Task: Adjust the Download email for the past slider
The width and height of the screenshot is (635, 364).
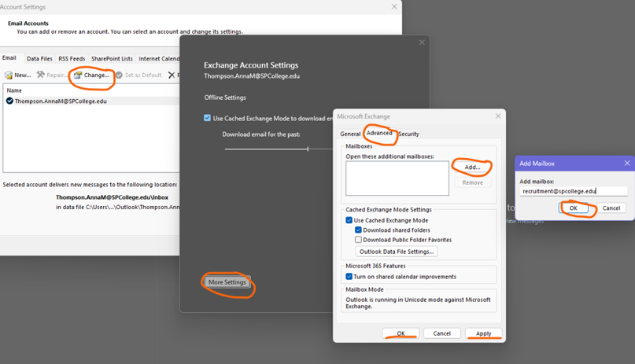Action: point(308,149)
